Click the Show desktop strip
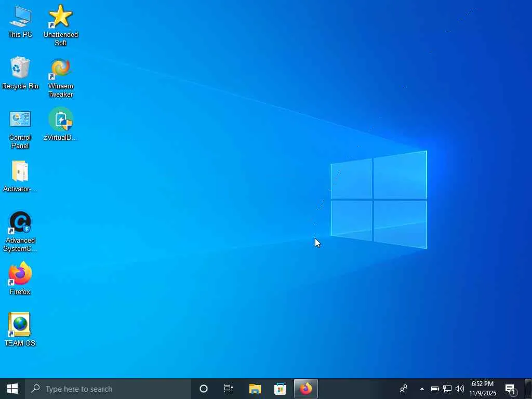Viewport: 532px width, 399px height. click(x=528, y=389)
